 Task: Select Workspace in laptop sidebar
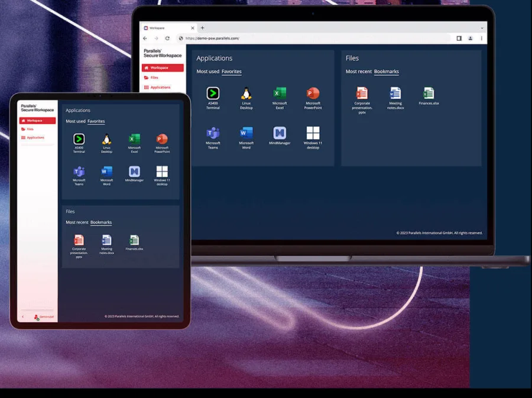pyautogui.click(x=163, y=67)
